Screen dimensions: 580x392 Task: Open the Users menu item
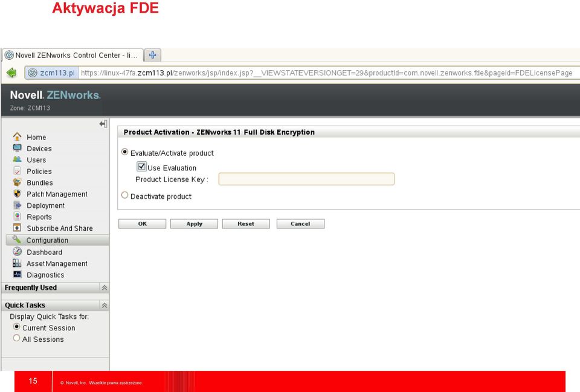click(36, 160)
